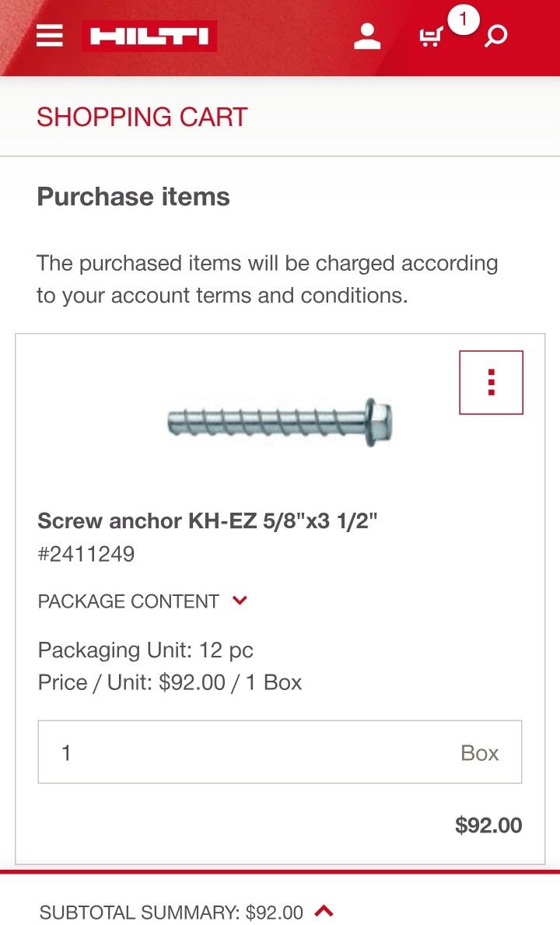Open product number #2411249
This screenshot has height=925, width=560.
(x=86, y=554)
